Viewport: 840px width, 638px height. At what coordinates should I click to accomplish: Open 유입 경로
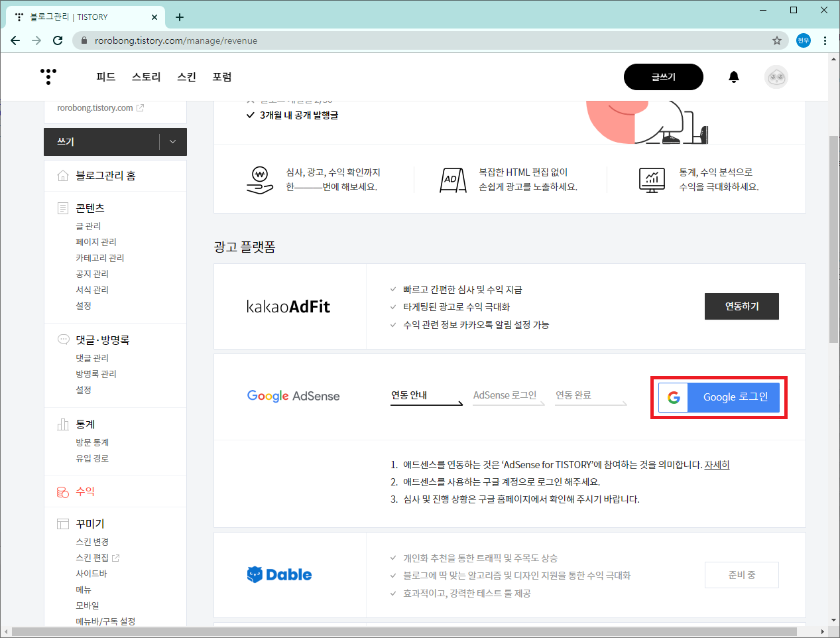[x=92, y=458]
